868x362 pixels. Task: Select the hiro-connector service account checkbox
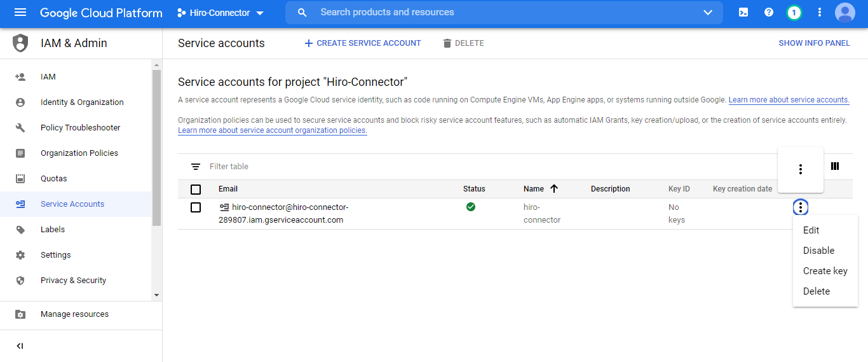(196, 207)
